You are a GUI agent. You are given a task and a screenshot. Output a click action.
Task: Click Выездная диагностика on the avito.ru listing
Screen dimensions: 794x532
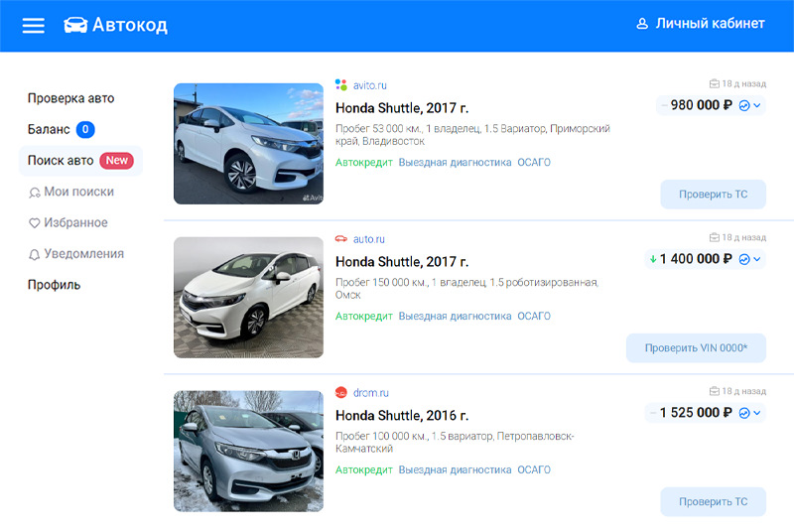[x=455, y=163]
